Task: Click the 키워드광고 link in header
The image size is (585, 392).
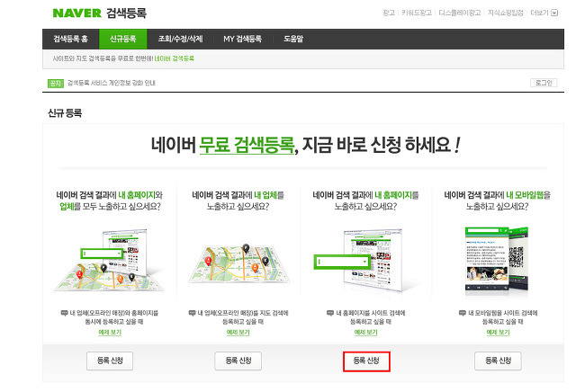Action: click(417, 13)
